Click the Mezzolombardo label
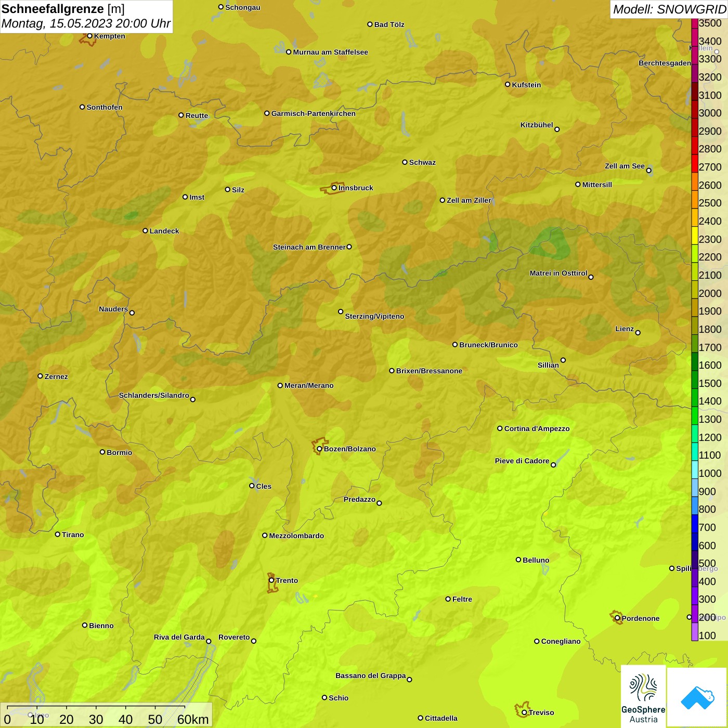The width and height of the screenshot is (728, 728). click(x=296, y=536)
